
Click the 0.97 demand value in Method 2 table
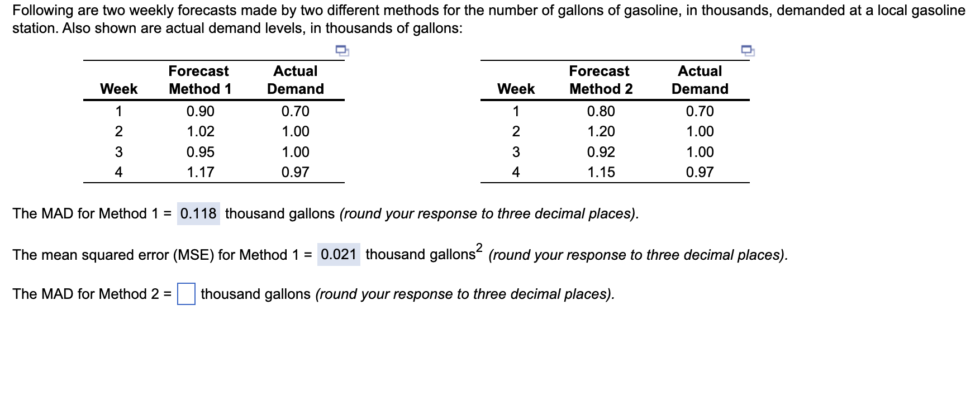click(701, 172)
